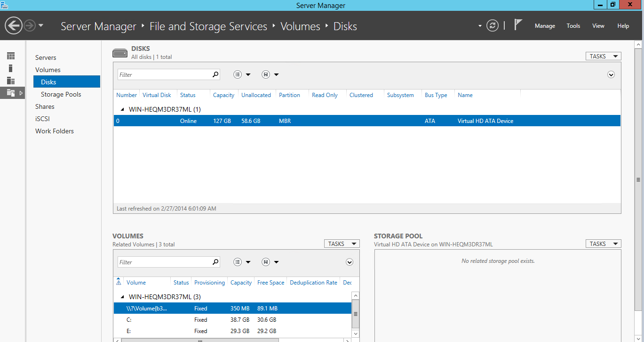Sort volumes by Deduplication Rate column
The image size is (644, 342).
[x=313, y=283]
